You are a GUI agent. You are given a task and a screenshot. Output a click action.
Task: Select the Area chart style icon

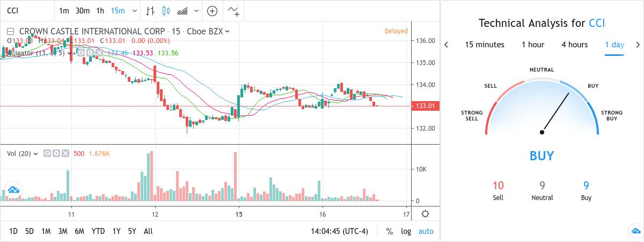coord(182,11)
